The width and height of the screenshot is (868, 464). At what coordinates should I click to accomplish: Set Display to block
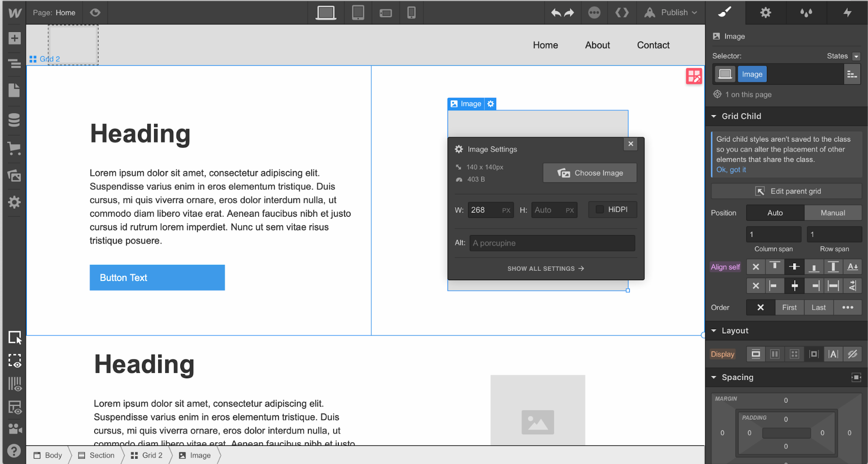pos(756,354)
